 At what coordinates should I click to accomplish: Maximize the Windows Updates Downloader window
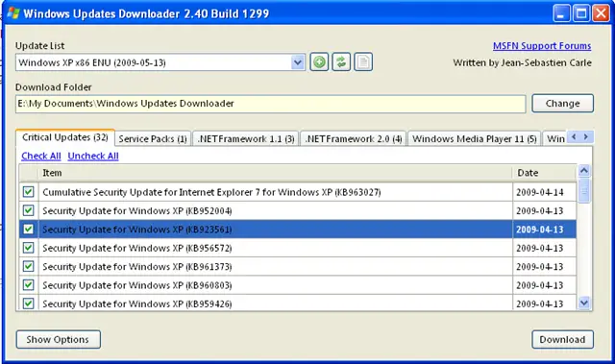pos(580,13)
